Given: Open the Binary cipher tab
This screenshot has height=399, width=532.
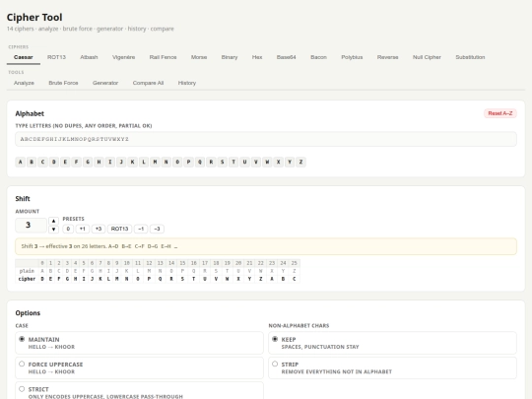Looking at the screenshot, I should [230, 57].
